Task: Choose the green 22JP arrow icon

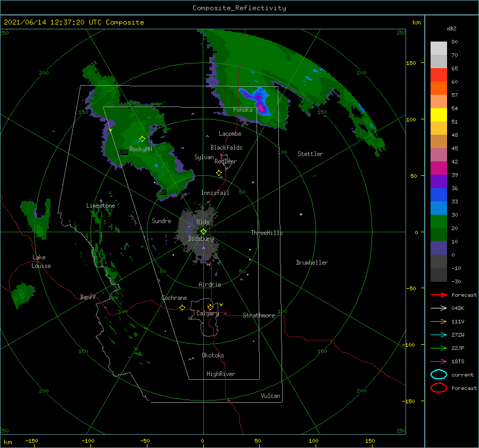Action: pos(439,348)
